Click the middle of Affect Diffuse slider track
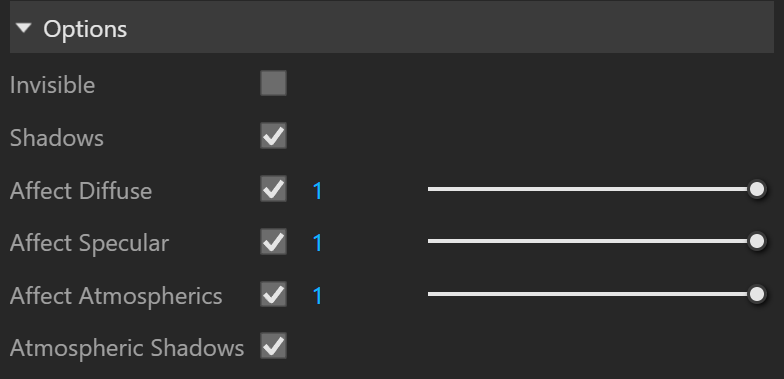The image size is (784, 379). [593, 189]
